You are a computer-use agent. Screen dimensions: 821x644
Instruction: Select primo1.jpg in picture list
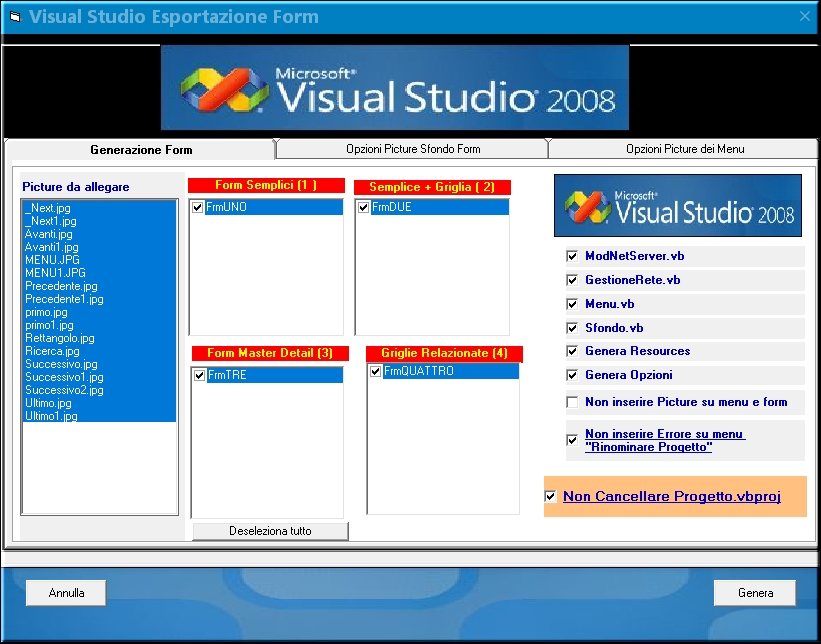tap(99, 325)
